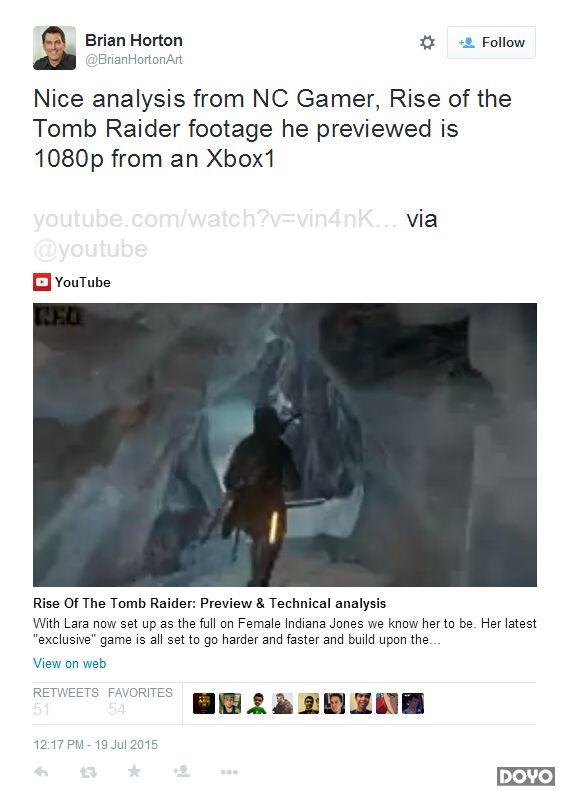
Task: Open the youtube.com/watch link
Action: [x=215, y=219]
